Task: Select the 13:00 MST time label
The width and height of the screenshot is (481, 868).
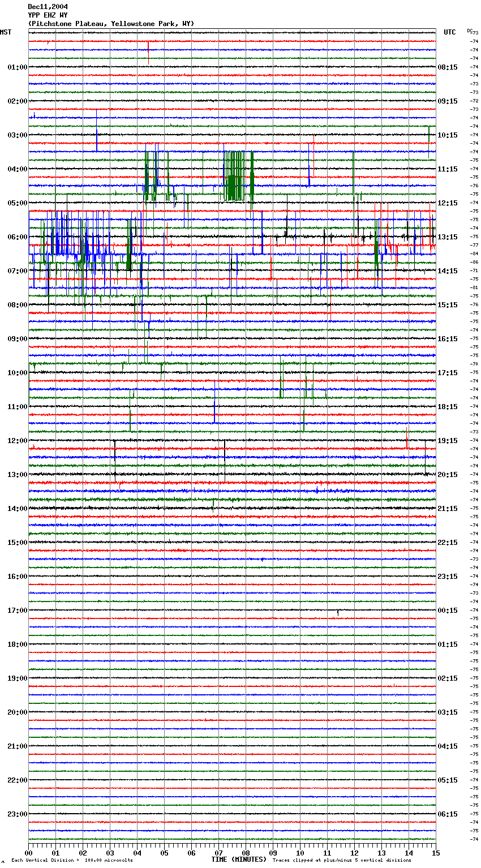Action: [18, 475]
